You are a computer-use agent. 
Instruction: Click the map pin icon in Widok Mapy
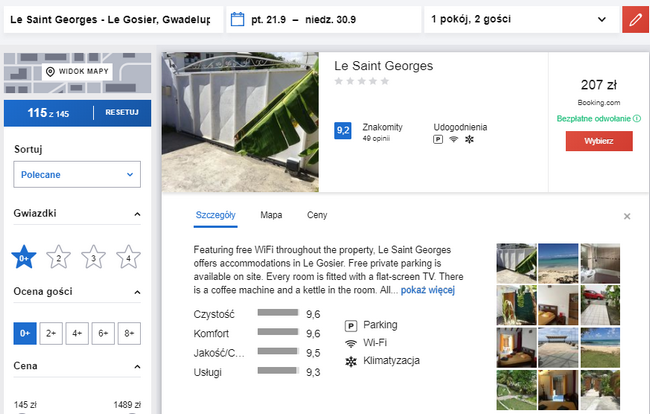[x=50, y=72]
